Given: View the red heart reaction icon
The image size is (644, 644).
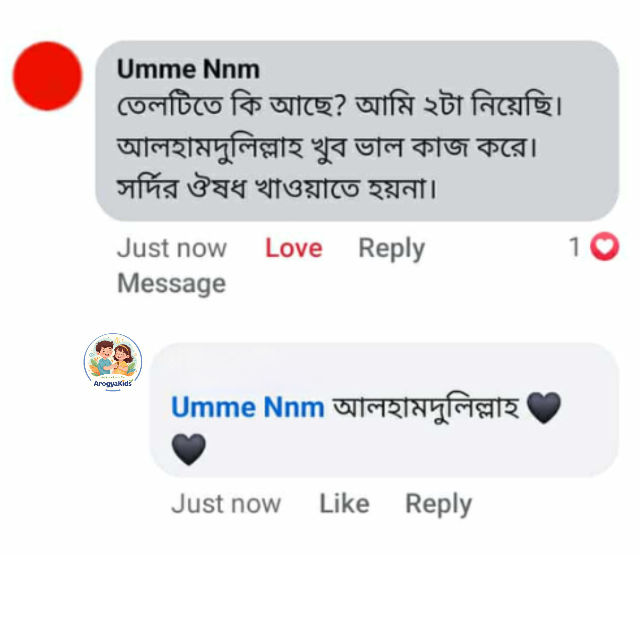Looking at the screenshot, I should click(x=604, y=247).
